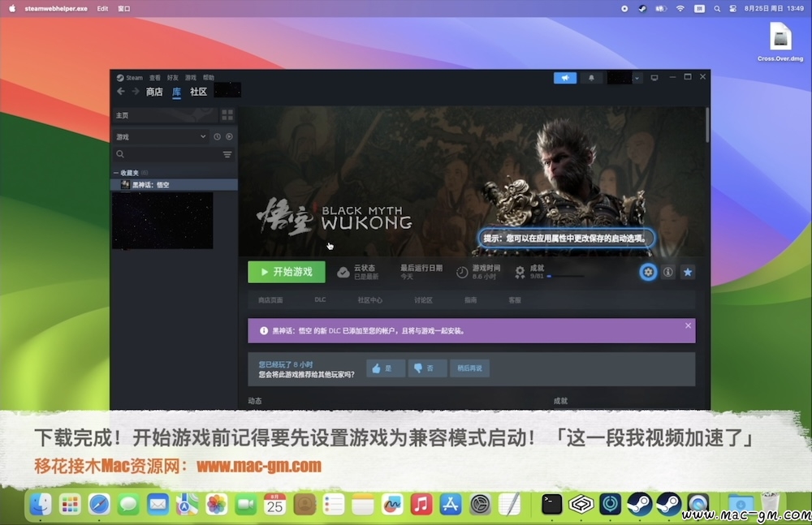Open App Store from the Dock

click(451, 504)
